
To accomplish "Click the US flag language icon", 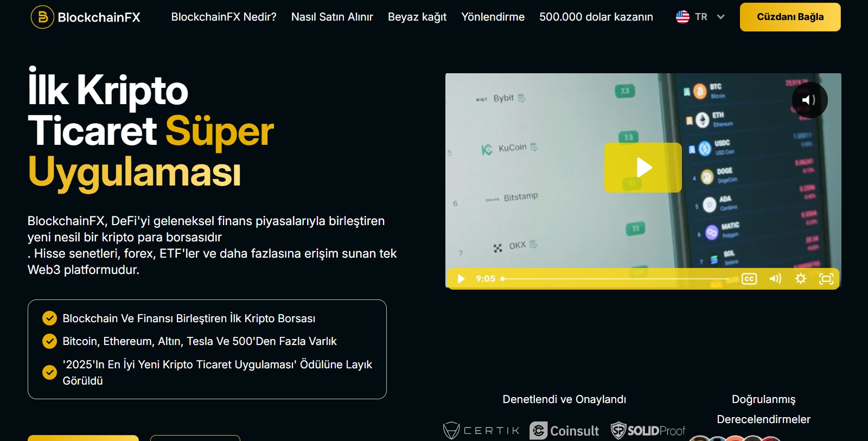I will pos(682,17).
